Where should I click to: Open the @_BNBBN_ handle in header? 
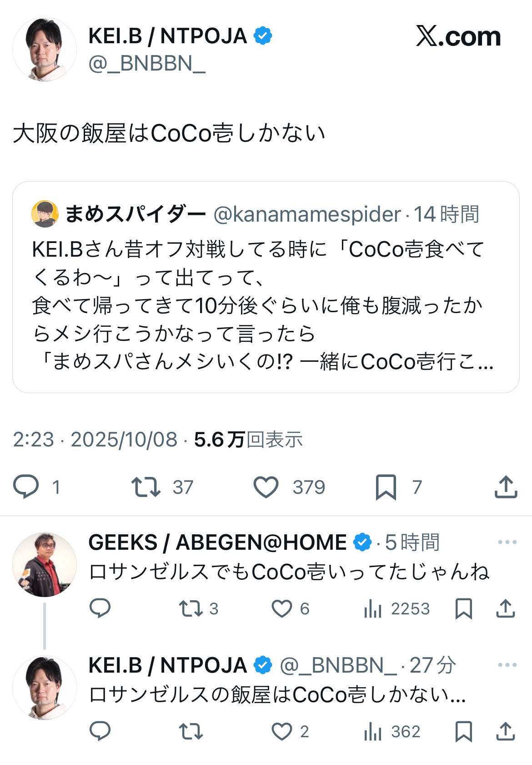[x=146, y=63]
